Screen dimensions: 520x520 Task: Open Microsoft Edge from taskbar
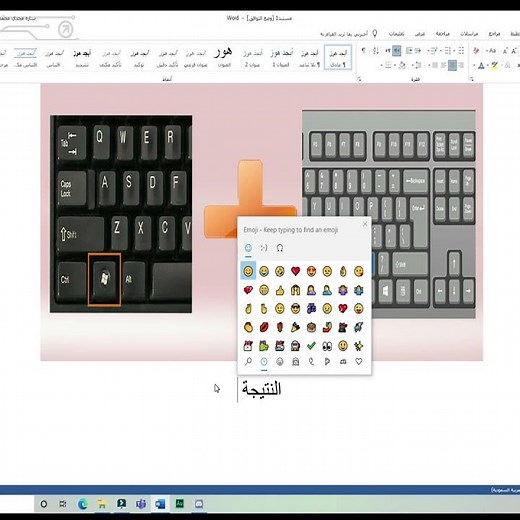[x=82, y=504]
